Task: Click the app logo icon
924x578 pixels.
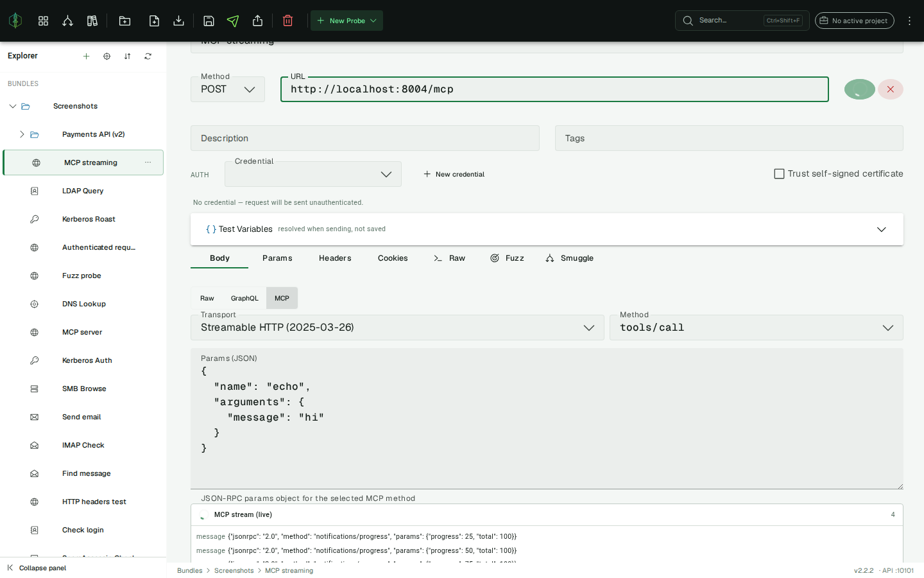Action: click(x=15, y=21)
